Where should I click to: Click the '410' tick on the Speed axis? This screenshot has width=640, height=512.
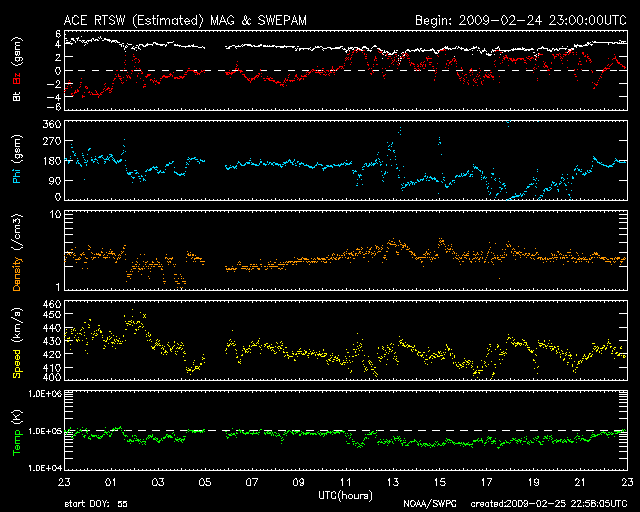pyautogui.click(x=52, y=368)
